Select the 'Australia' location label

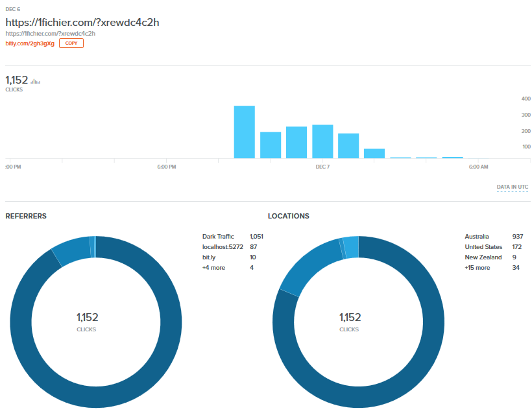(477, 236)
